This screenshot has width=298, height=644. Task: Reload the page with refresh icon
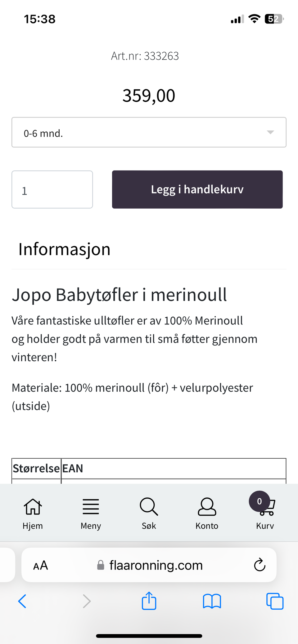(260, 565)
